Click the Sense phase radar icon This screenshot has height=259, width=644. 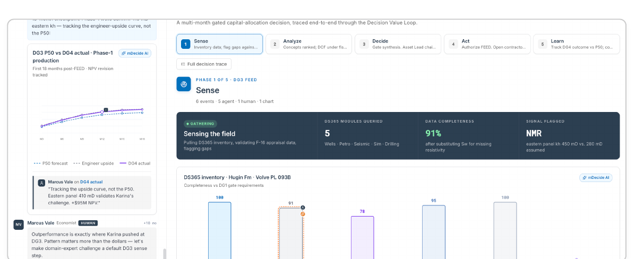click(x=184, y=84)
